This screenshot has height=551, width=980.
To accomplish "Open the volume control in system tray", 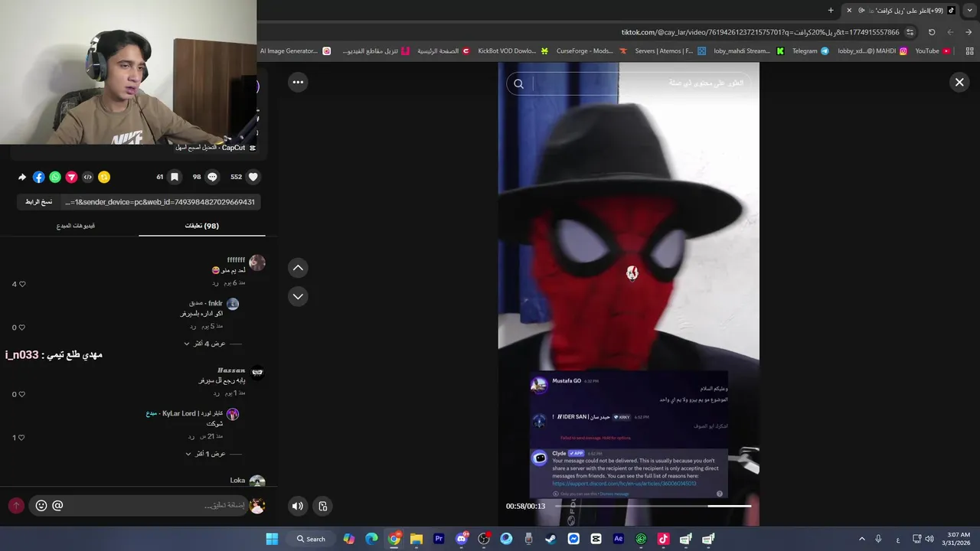I will click(929, 539).
